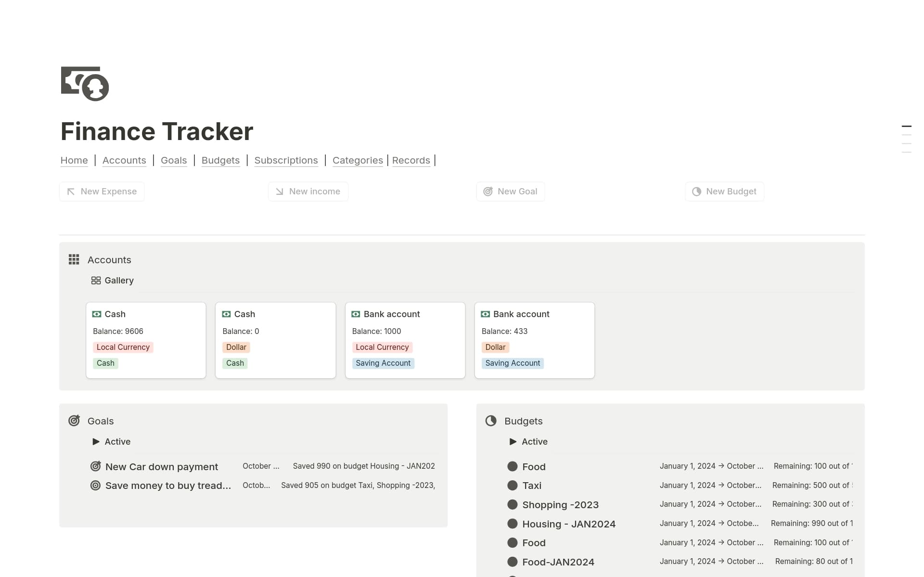
Task: Click Dollar tag on Bank account 433 card
Action: (495, 347)
